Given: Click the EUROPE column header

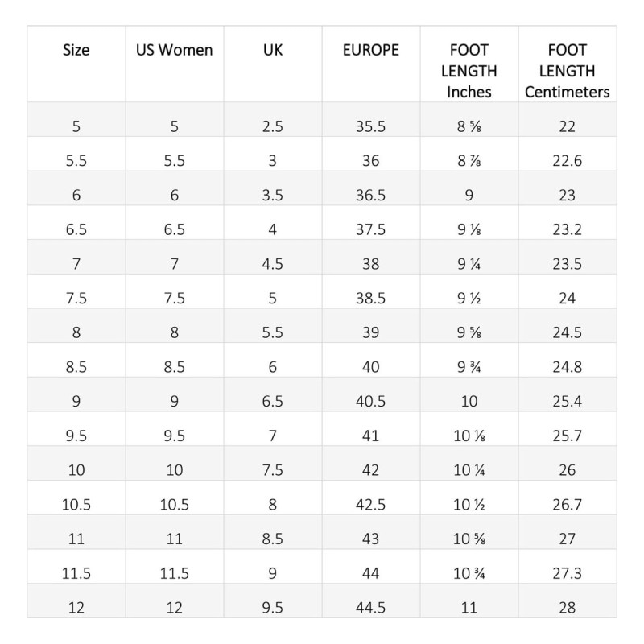Looking at the screenshot, I should pos(371,50).
